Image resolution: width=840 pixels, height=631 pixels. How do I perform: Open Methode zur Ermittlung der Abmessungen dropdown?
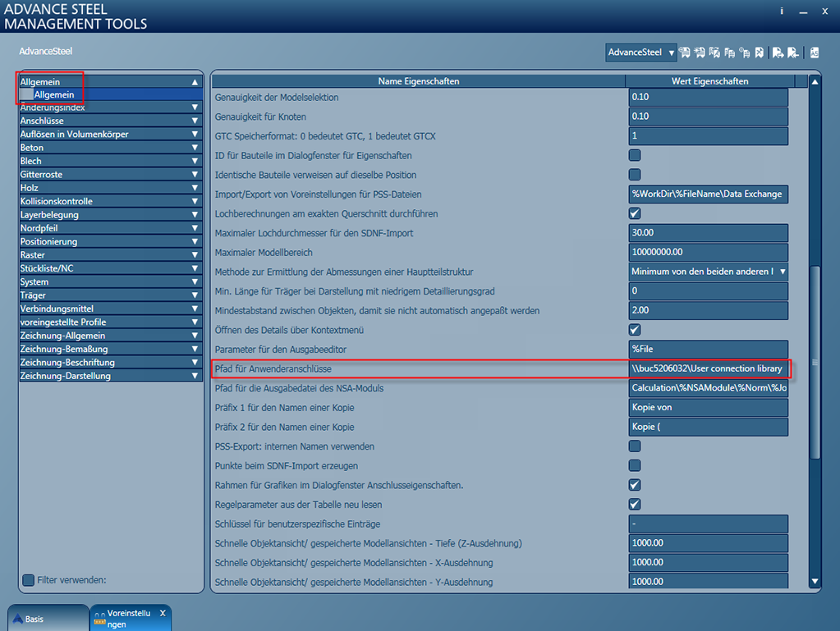pos(709,272)
